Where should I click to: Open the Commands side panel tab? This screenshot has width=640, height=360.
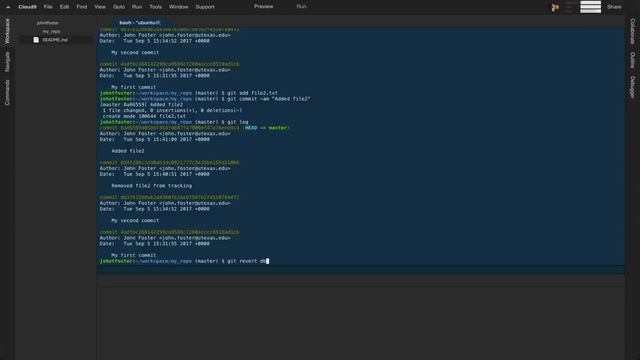tap(7, 93)
